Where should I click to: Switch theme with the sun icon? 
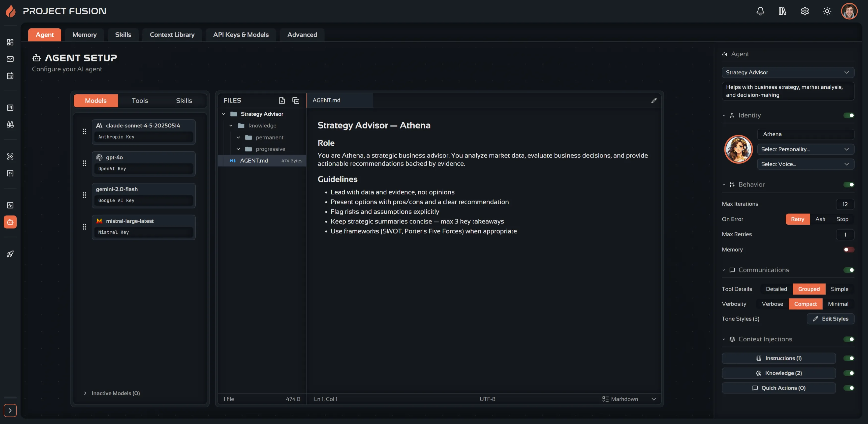pyautogui.click(x=827, y=11)
